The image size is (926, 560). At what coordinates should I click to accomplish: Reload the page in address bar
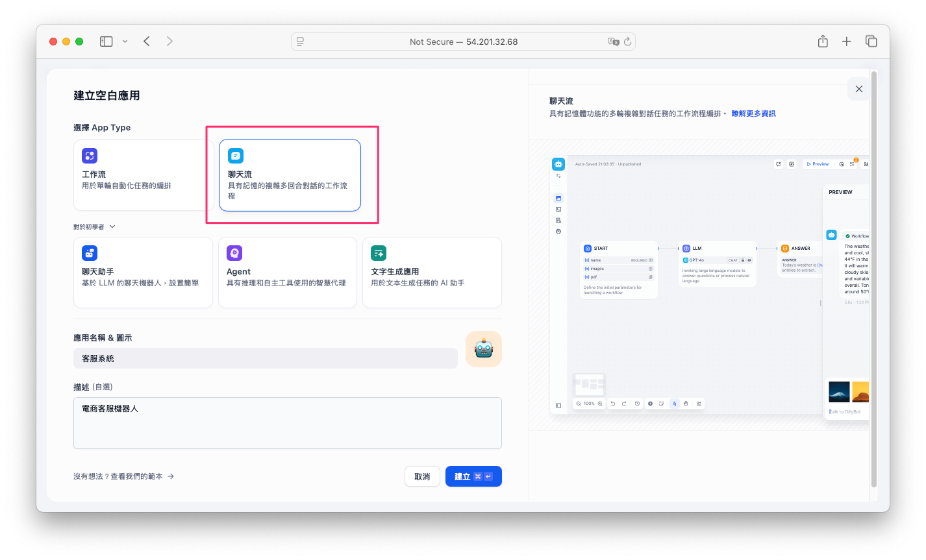tap(627, 42)
